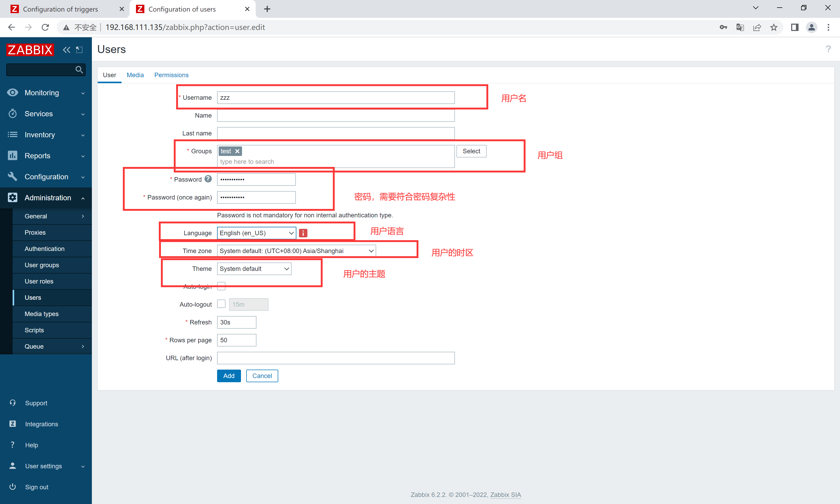This screenshot has height=504, width=840.
Task: Expand the Monitoring menu
Action: pos(83,93)
